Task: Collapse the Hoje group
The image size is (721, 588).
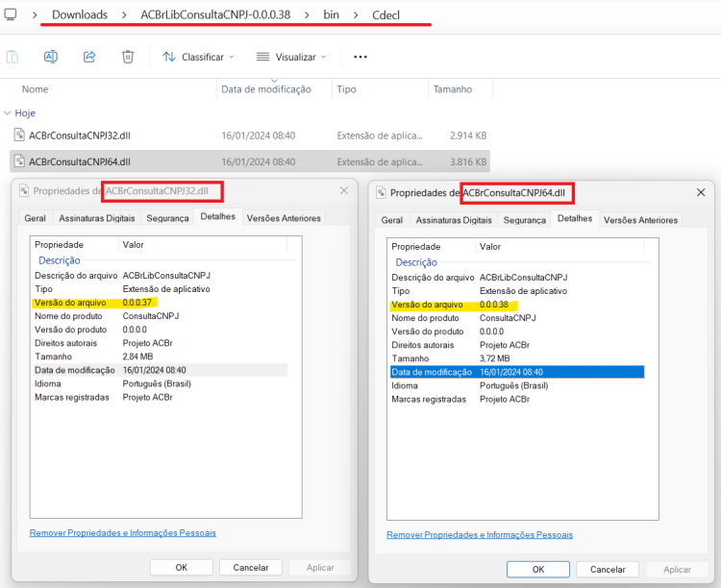Action: [x=8, y=113]
